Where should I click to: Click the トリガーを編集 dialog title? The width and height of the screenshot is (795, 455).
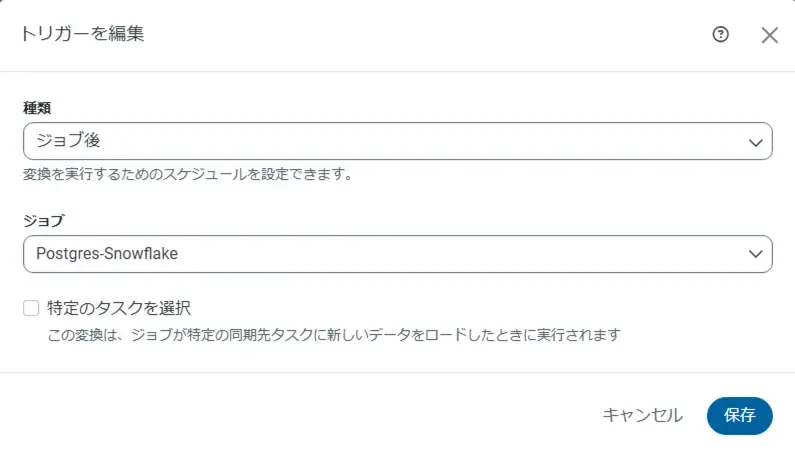click(82, 34)
